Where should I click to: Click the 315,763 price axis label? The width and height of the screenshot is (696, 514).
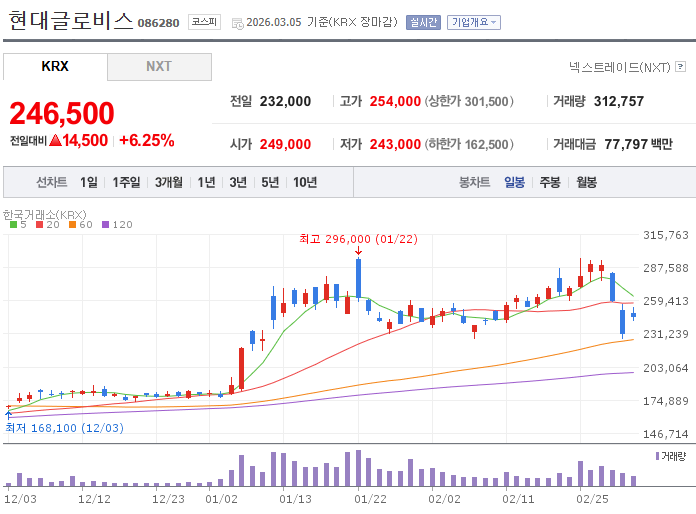666,235
